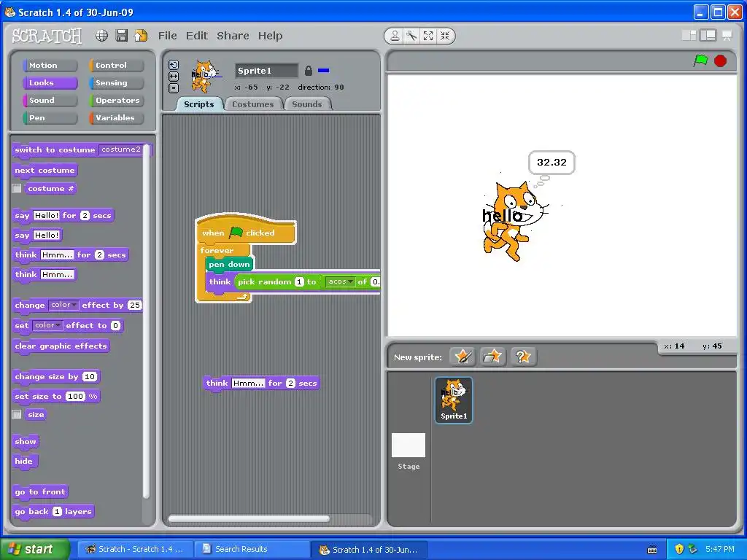Click the blue pen color indicator

coord(323,71)
